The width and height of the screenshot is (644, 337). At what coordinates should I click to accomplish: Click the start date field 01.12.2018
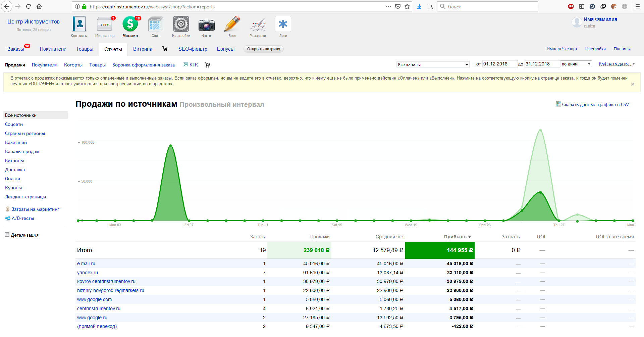click(x=499, y=64)
